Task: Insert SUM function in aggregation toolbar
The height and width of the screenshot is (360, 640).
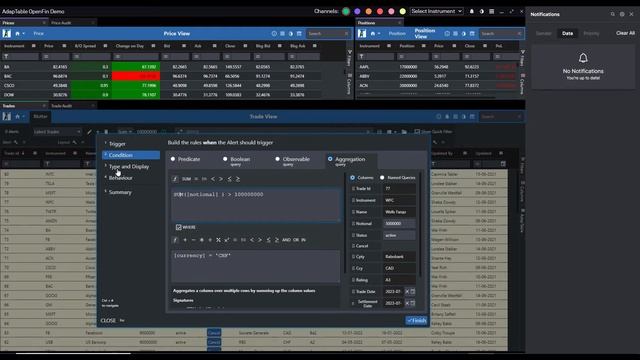Action: point(186,179)
